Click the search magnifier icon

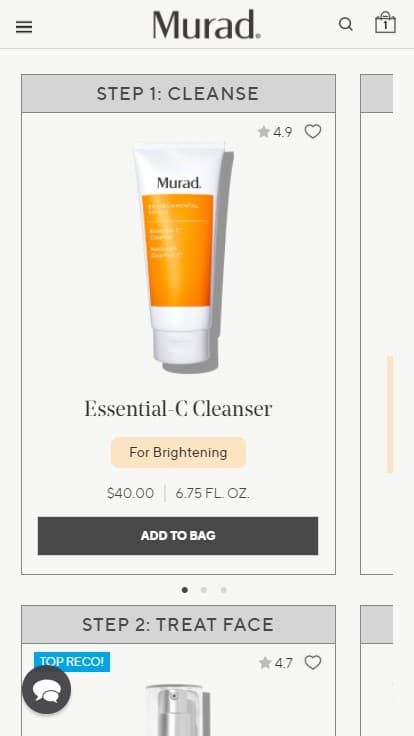pyautogui.click(x=346, y=24)
